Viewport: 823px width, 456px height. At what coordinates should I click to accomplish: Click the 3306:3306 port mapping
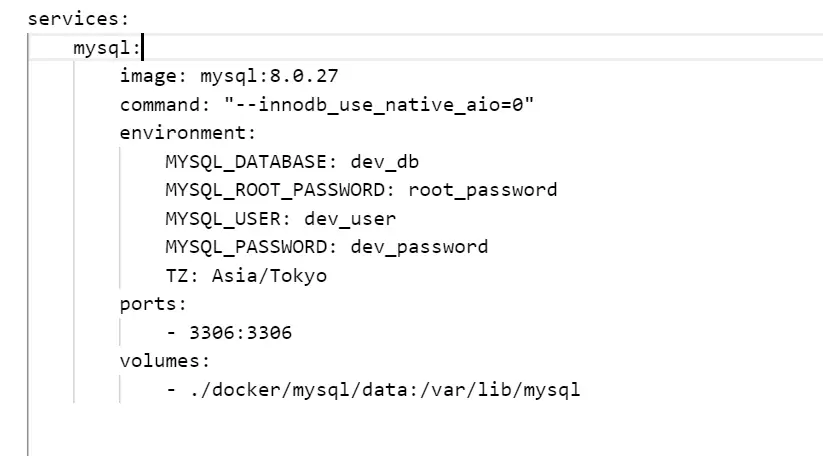pos(240,333)
